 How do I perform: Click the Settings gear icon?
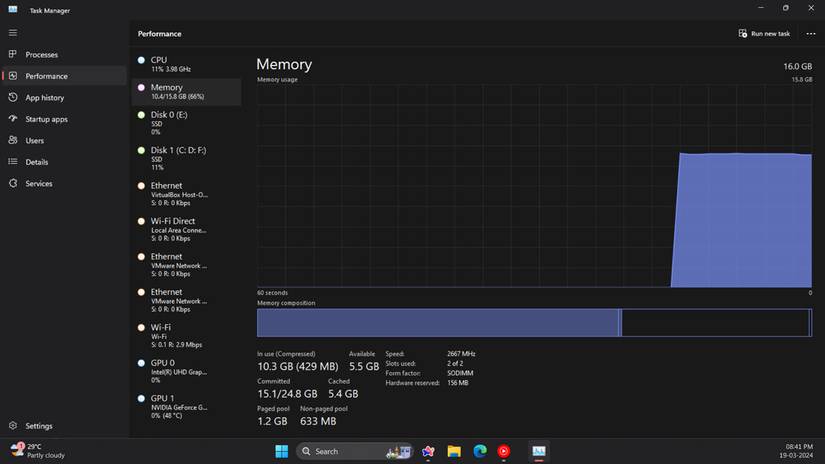click(13, 425)
